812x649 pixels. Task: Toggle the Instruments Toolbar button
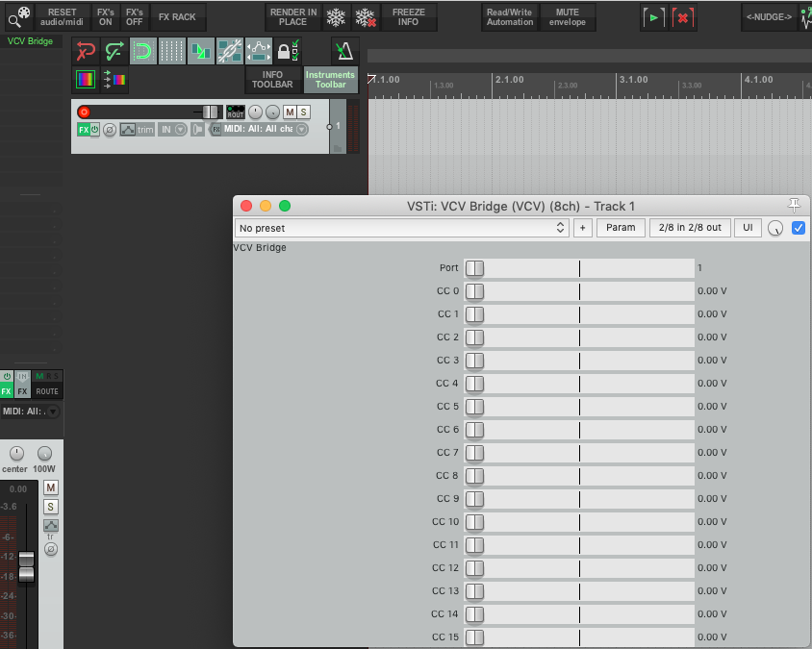coord(330,80)
